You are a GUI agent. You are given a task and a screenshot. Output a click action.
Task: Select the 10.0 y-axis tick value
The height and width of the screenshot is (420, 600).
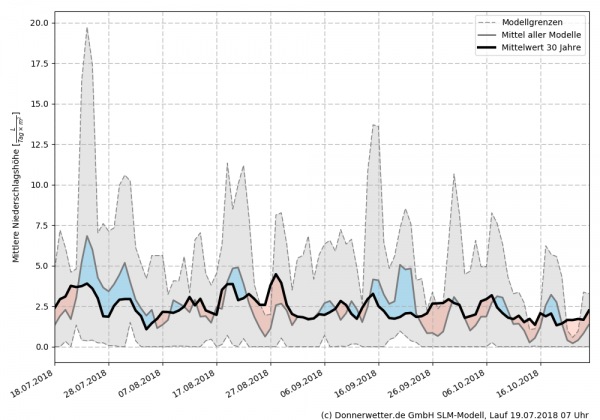pyautogui.click(x=38, y=184)
